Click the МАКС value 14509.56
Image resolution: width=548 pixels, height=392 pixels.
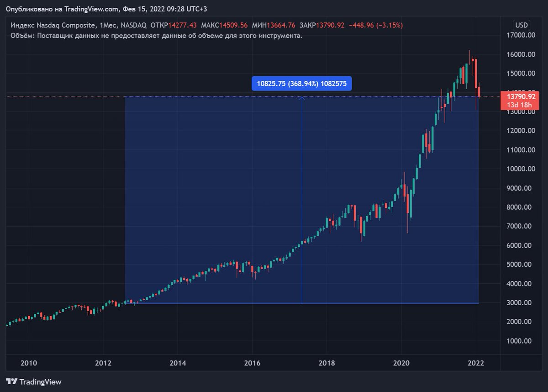[234, 25]
